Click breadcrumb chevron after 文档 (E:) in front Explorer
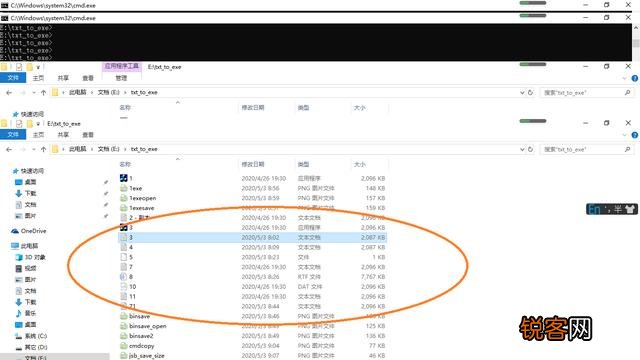The height and width of the screenshot is (360, 640). coord(125,149)
